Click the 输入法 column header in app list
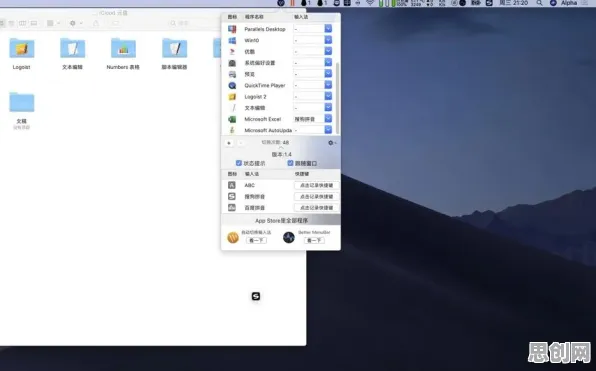 click(x=301, y=17)
